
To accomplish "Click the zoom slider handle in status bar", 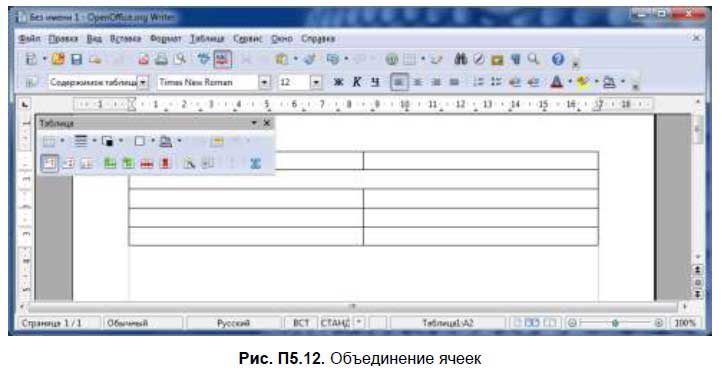I will pos(615,323).
